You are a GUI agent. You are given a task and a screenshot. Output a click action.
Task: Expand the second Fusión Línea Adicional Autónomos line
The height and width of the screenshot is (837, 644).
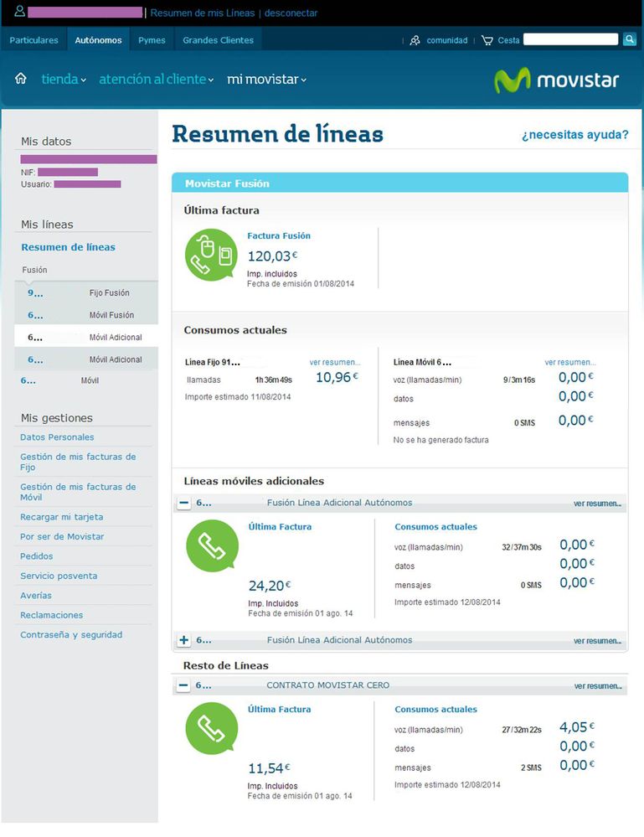tap(183, 639)
